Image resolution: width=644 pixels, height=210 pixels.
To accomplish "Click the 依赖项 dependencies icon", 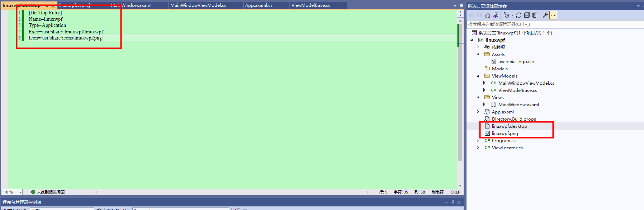I will (487, 47).
